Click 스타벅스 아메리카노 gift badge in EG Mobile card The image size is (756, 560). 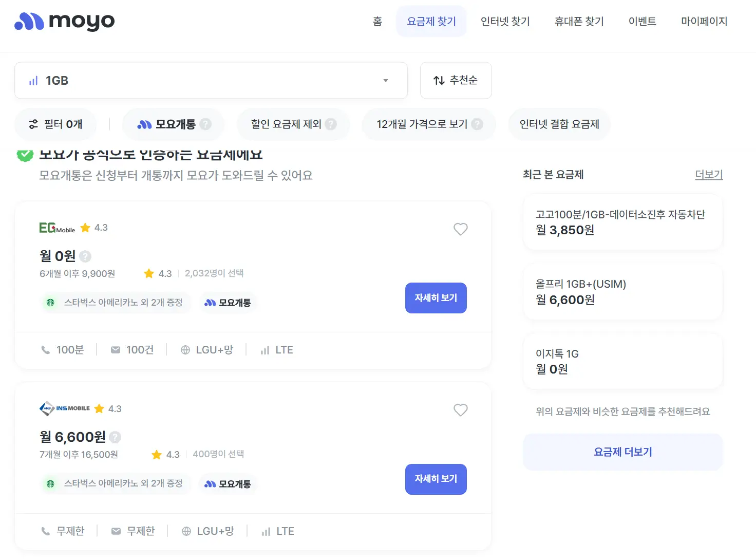(x=116, y=303)
